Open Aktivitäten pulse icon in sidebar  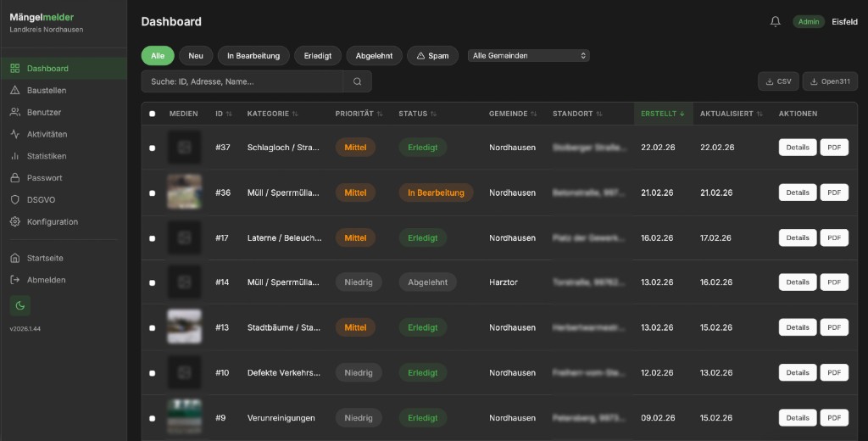pos(15,134)
